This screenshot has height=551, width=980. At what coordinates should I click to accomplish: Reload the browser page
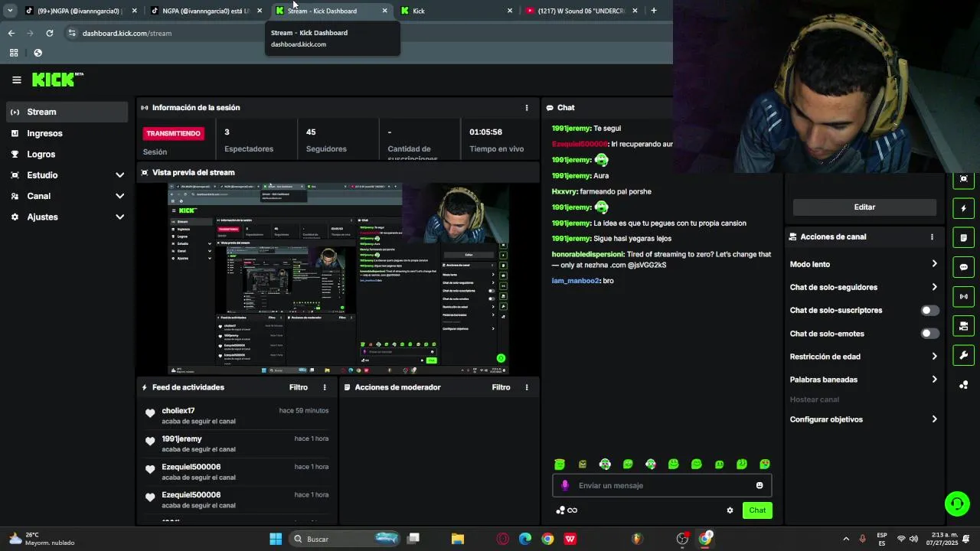[50, 33]
